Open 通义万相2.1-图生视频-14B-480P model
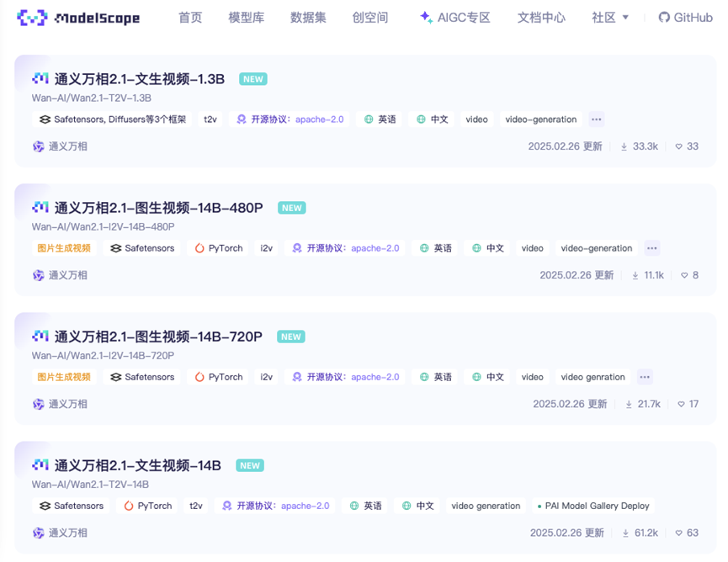The width and height of the screenshot is (728, 562). pos(158,208)
